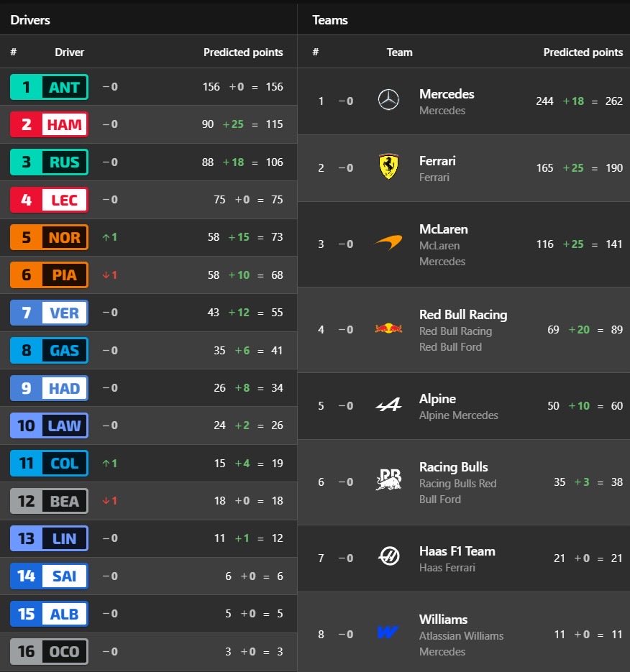Screen dimensions: 630x672
Task: Click HAM's +25 predicted gain
Action: tap(233, 124)
